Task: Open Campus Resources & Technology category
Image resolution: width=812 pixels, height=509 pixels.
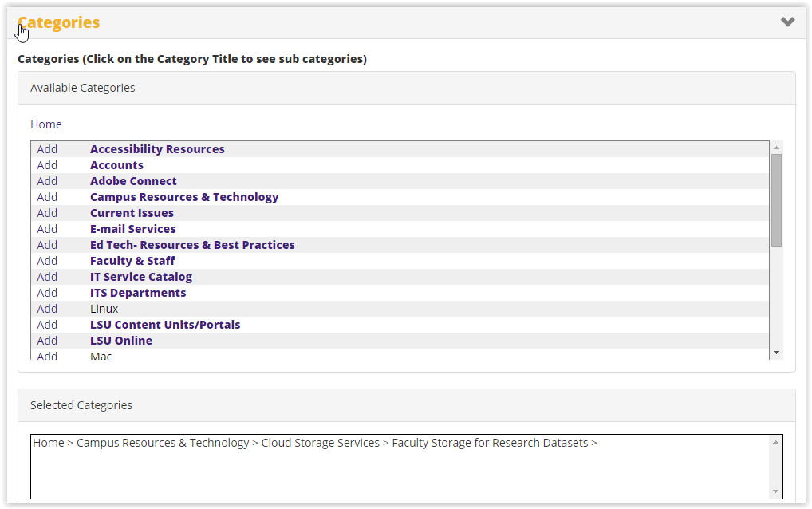Action: pos(184,197)
